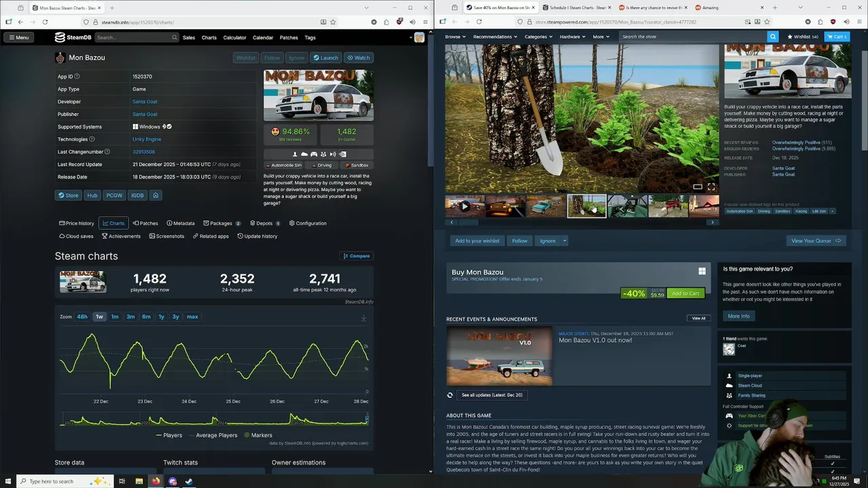
Task: Click the Compare button
Action: pyautogui.click(x=356, y=256)
